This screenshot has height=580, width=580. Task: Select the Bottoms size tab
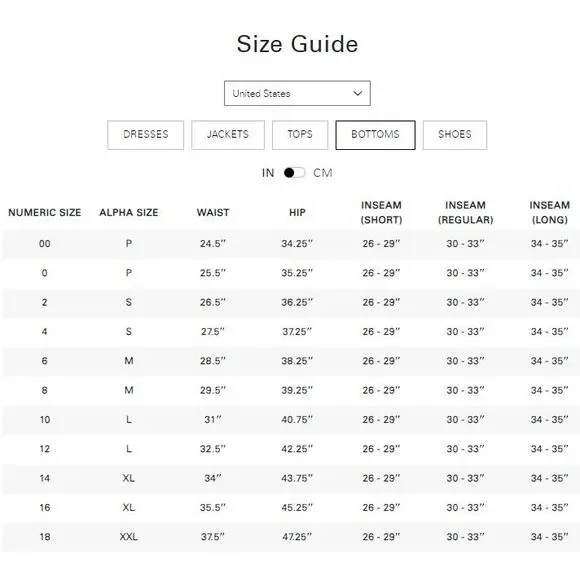tap(375, 135)
